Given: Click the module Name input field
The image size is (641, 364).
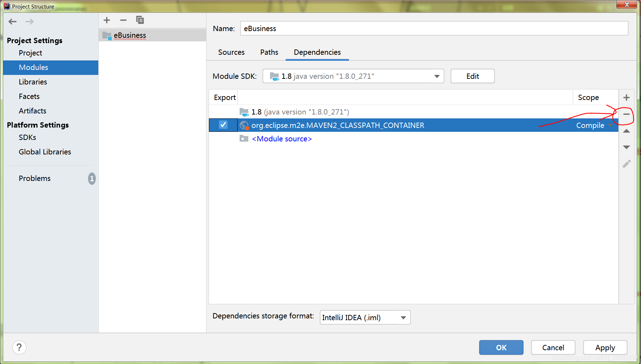Looking at the screenshot, I should coord(434,28).
